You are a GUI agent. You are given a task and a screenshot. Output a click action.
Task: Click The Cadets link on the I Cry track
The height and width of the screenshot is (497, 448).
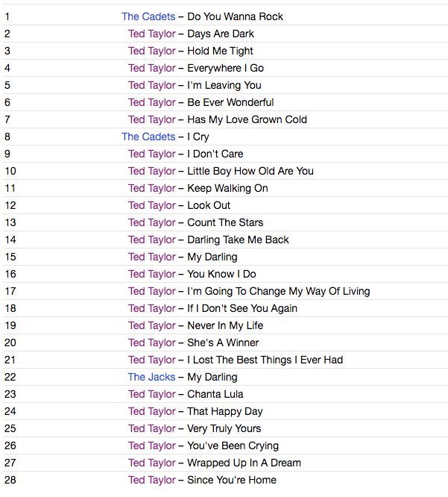148,137
